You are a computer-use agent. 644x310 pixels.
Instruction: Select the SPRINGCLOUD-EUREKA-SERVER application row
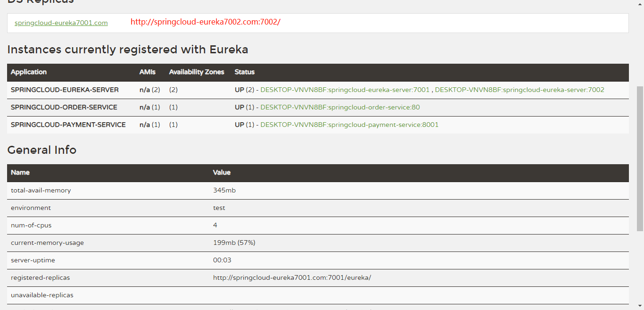(64, 90)
